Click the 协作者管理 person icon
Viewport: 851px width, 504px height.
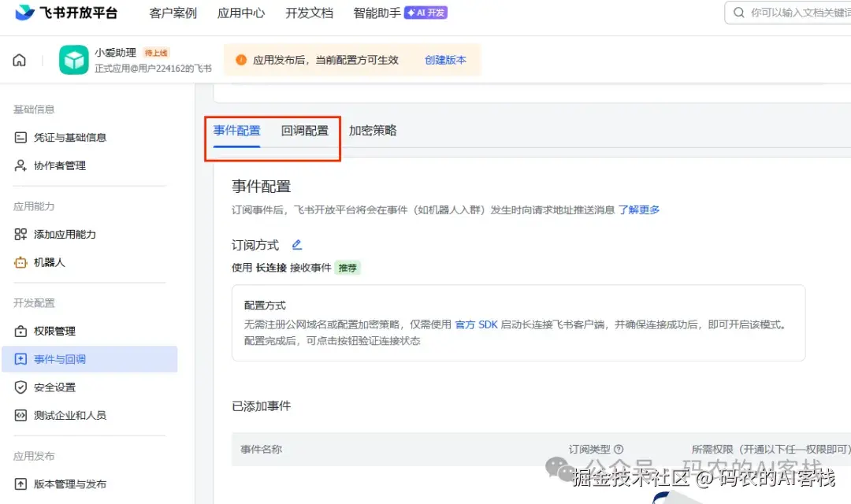pos(20,165)
